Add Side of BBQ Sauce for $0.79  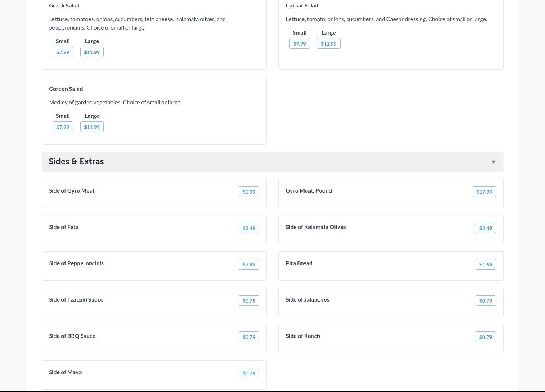[249, 337]
